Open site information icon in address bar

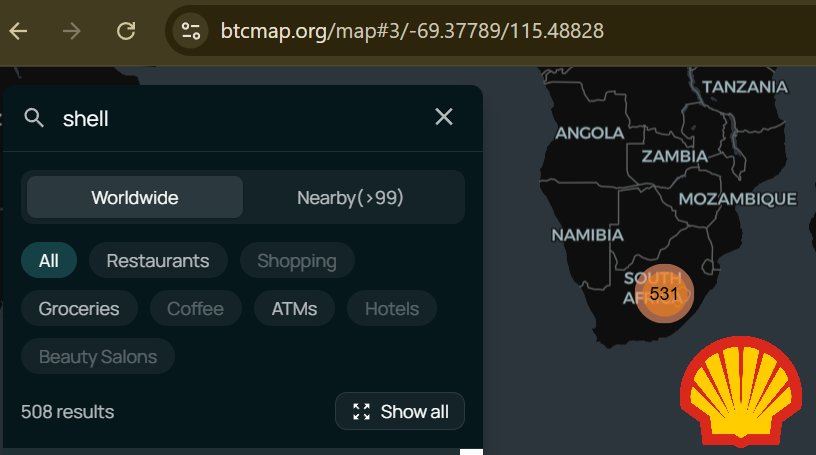point(191,30)
